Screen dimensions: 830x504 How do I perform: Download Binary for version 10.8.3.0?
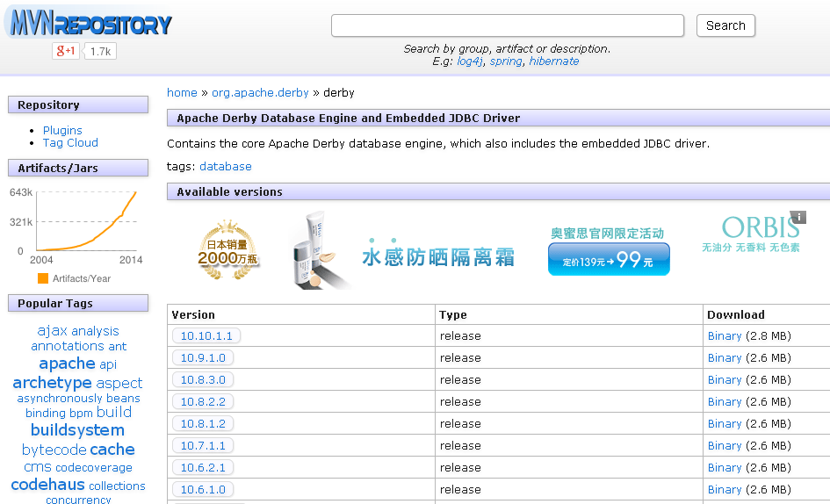tap(725, 379)
